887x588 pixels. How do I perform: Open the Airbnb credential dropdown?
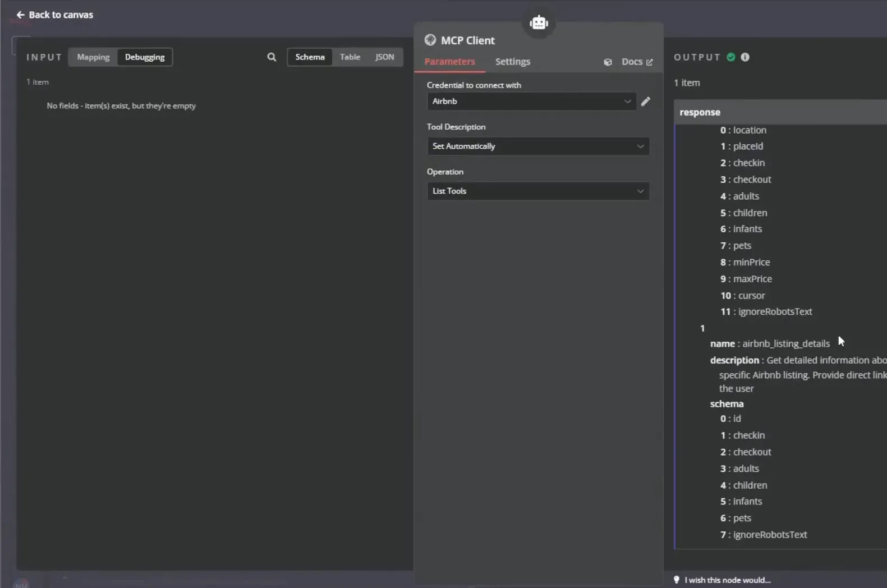pyautogui.click(x=531, y=102)
